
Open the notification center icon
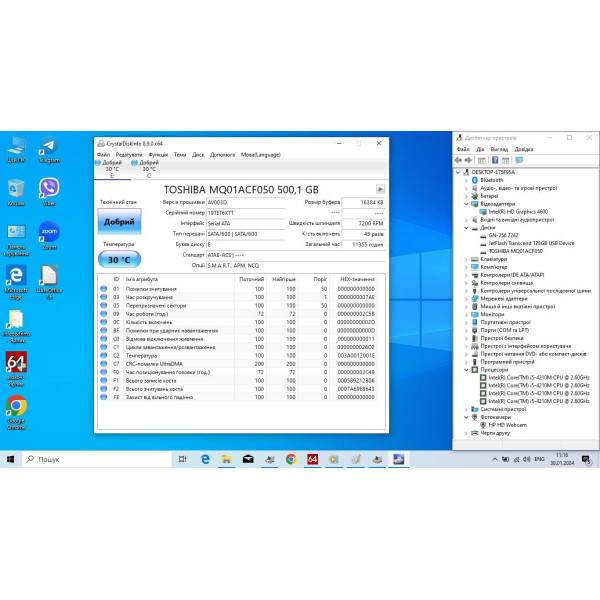(x=586, y=460)
